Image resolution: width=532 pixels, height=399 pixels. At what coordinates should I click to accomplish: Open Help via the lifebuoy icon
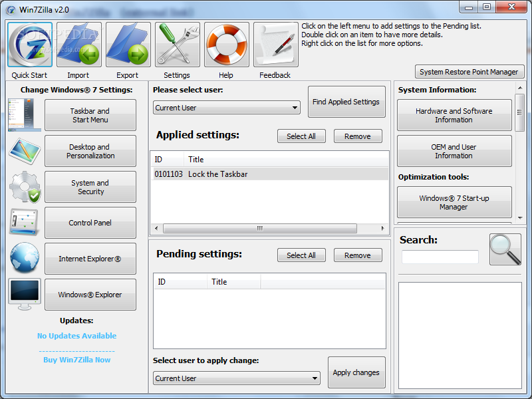(x=227, y=45)
